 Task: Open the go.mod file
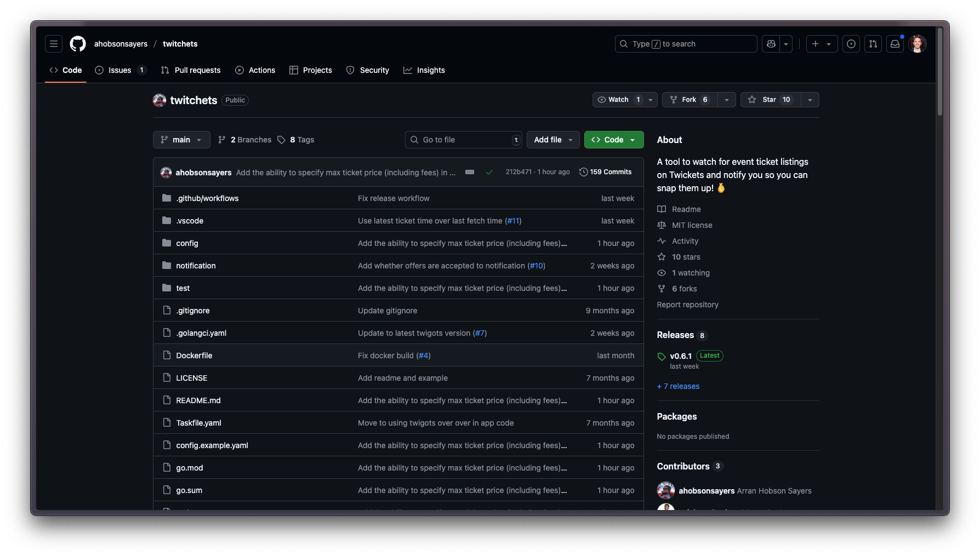point(190,468)
